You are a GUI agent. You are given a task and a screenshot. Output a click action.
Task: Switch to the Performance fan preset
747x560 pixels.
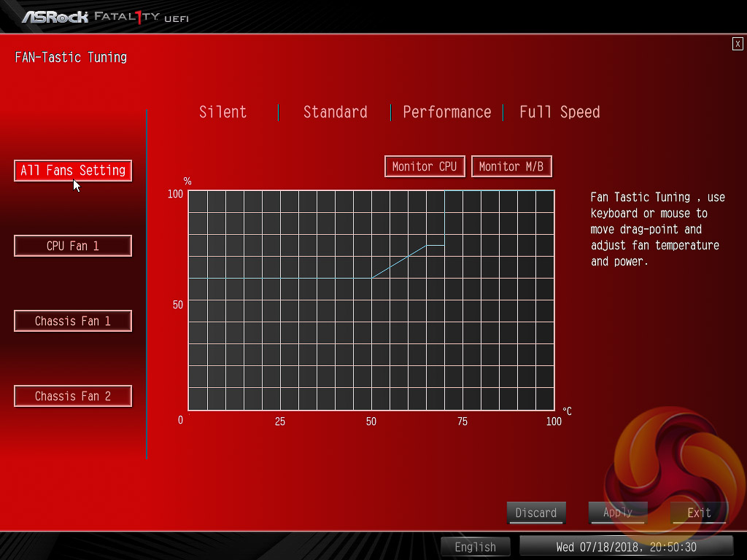pos(446,112)
